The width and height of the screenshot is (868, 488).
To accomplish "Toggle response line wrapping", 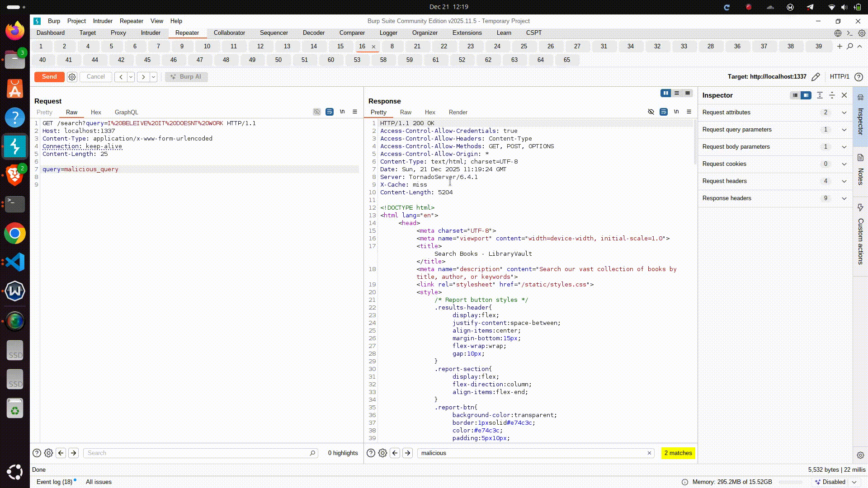I will pyautogui.click(x=664, y=112).
